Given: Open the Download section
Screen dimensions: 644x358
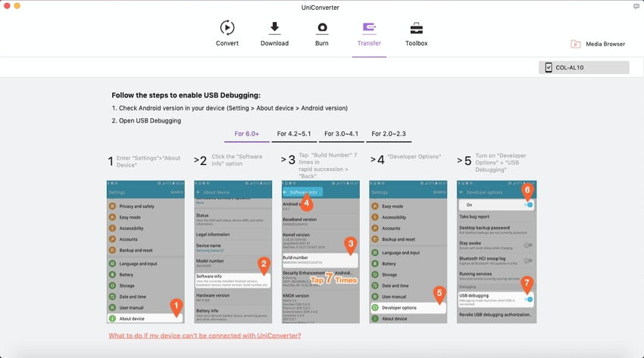Looking at the screenshot, I should click(x=274, y=33).
